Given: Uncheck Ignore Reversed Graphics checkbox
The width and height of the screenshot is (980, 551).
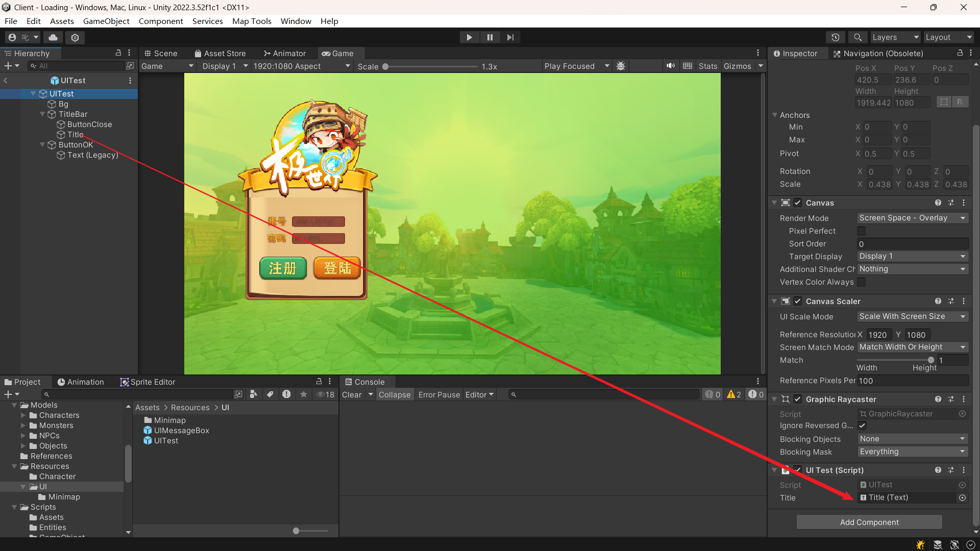Looking at the screenshot, I should pyautogui.click(x=862, y=425).
